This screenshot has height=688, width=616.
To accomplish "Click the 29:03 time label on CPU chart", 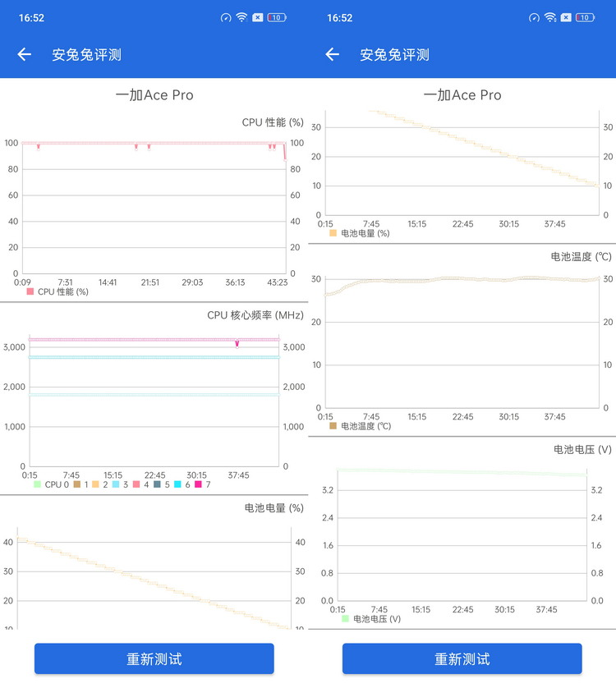I will [192, 282].
